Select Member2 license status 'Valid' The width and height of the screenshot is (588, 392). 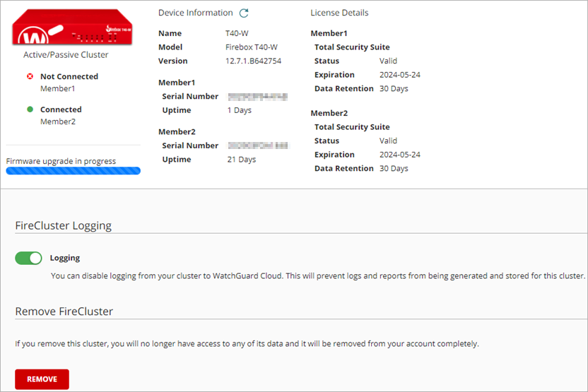(x=388, y=141)
